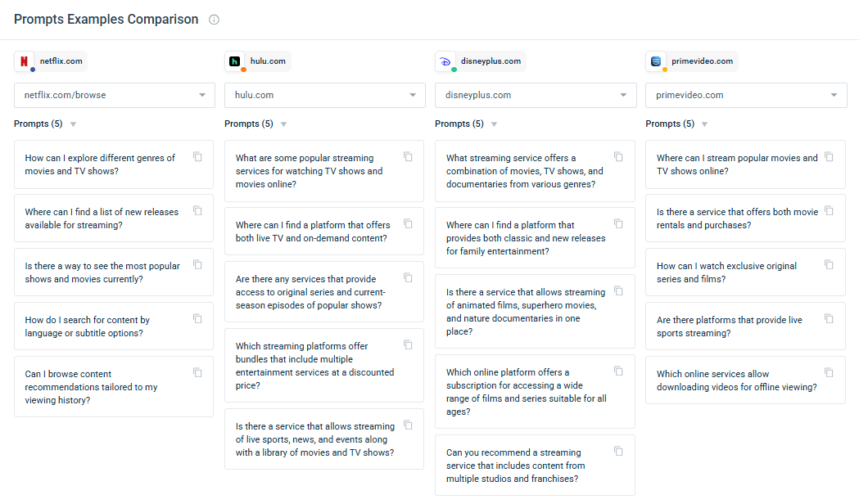The width and height of the screenshot is (859, 504).
Task: Select the primevideo.com site chip
Action: (x=691, y=61)
